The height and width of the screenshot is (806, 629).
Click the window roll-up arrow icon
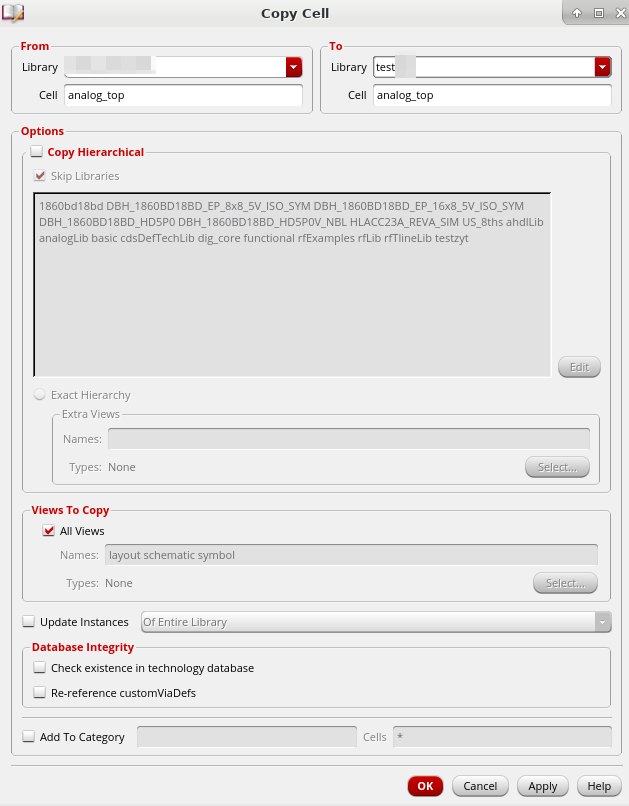[x=577, y=13]
